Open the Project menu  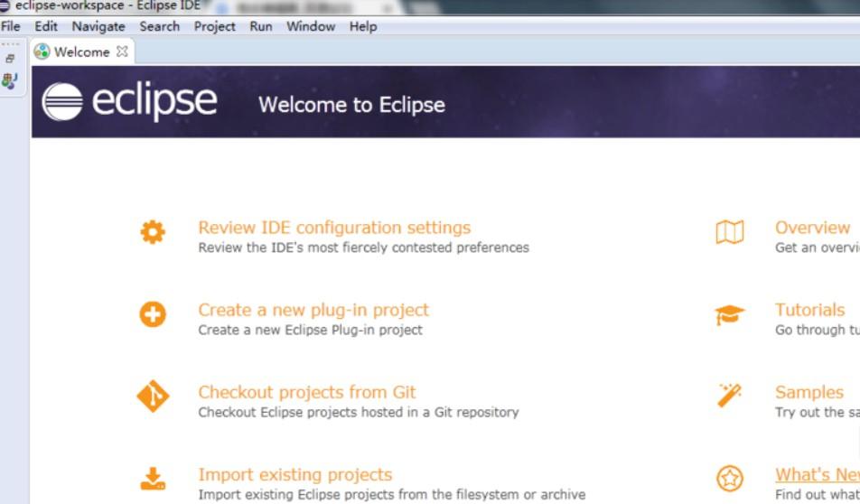pyautogui.click(x=214, y=26)
